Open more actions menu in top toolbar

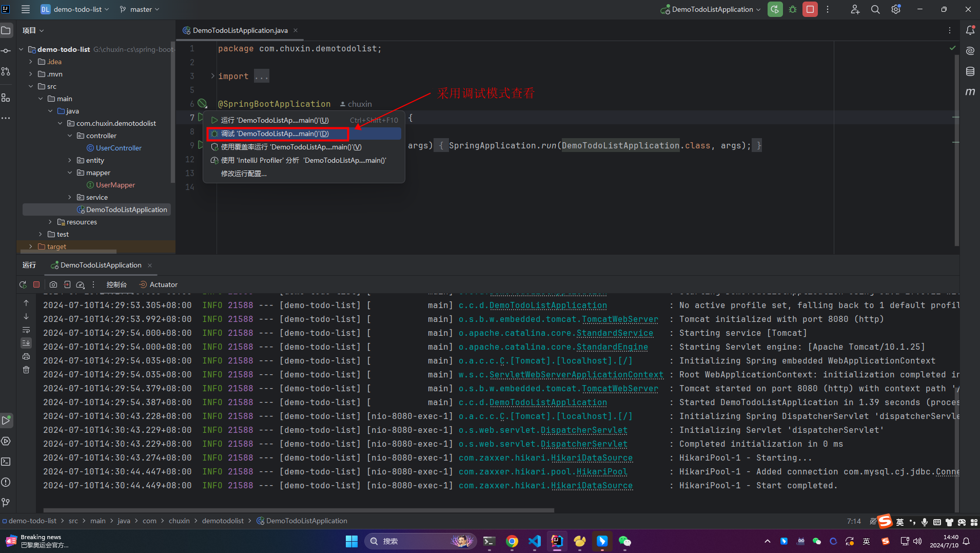tap(828, 9)
